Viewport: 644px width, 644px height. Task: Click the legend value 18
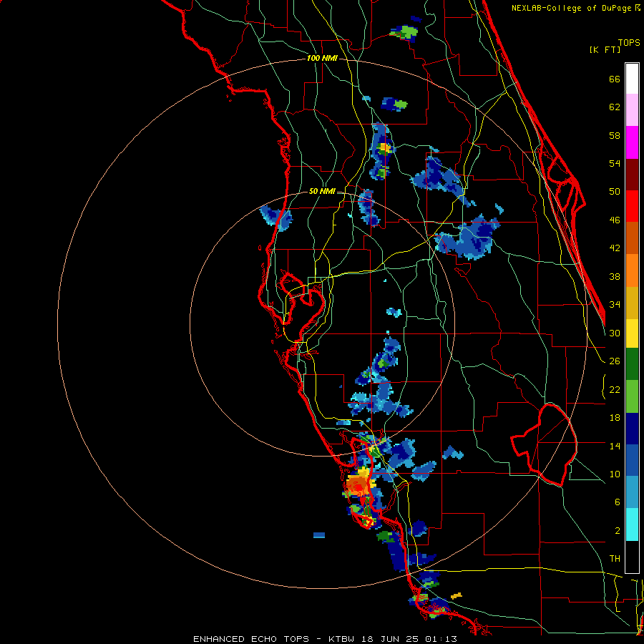615,418
